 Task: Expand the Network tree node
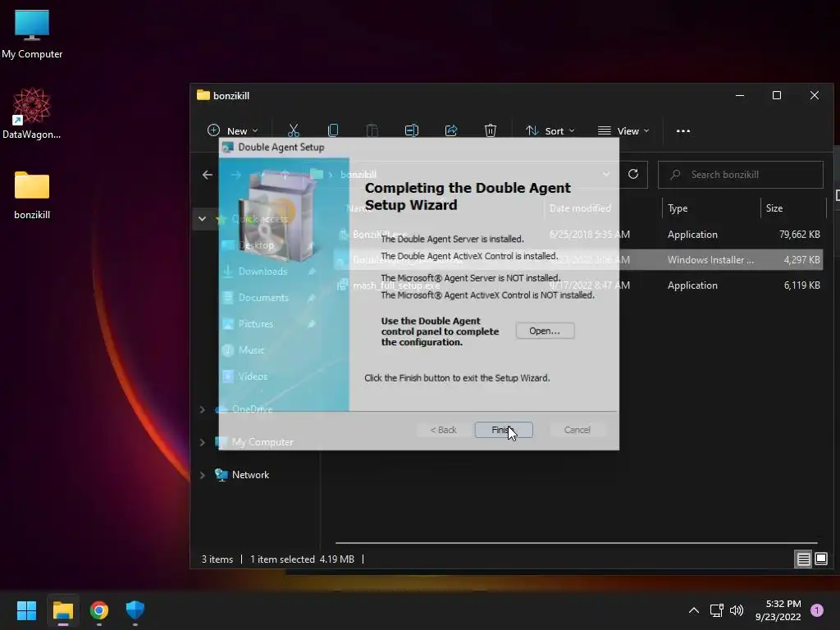click(x=202, y=475)
